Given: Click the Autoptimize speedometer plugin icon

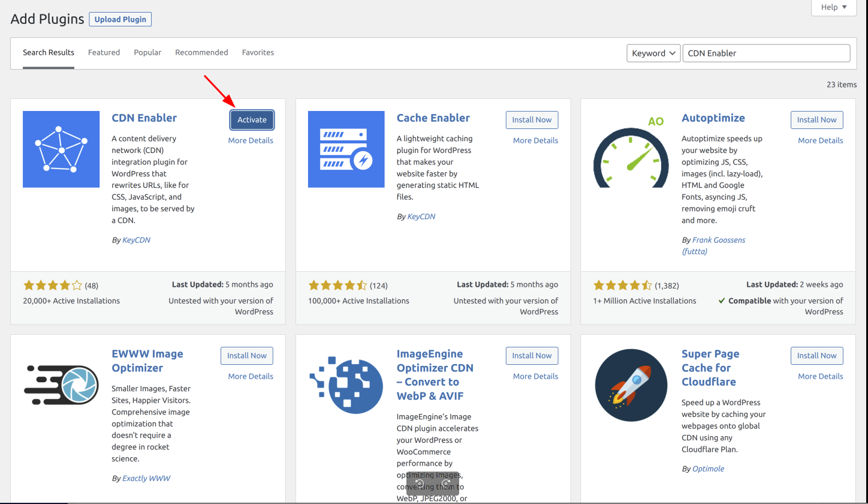Looking at the screenshot, I should pos(631,149).
